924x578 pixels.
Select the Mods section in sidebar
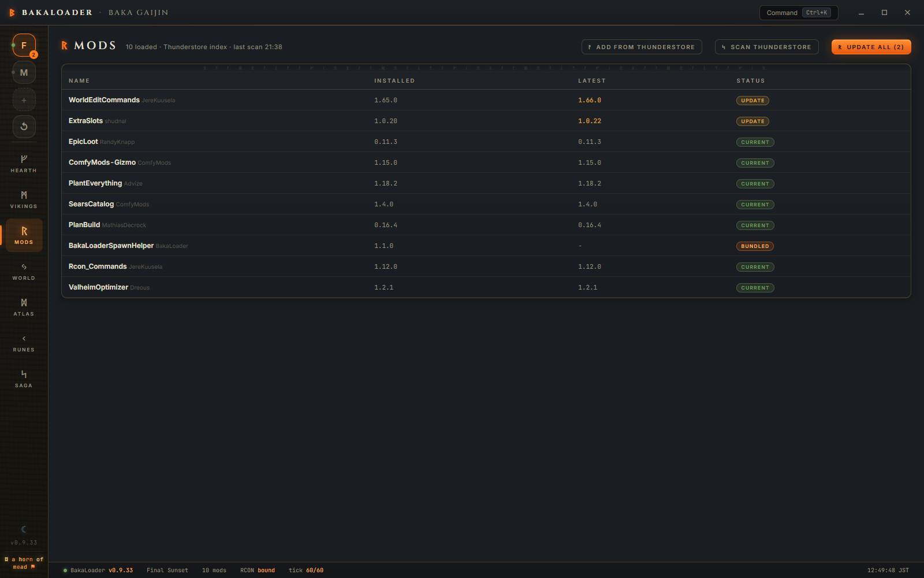pos(24,235)
